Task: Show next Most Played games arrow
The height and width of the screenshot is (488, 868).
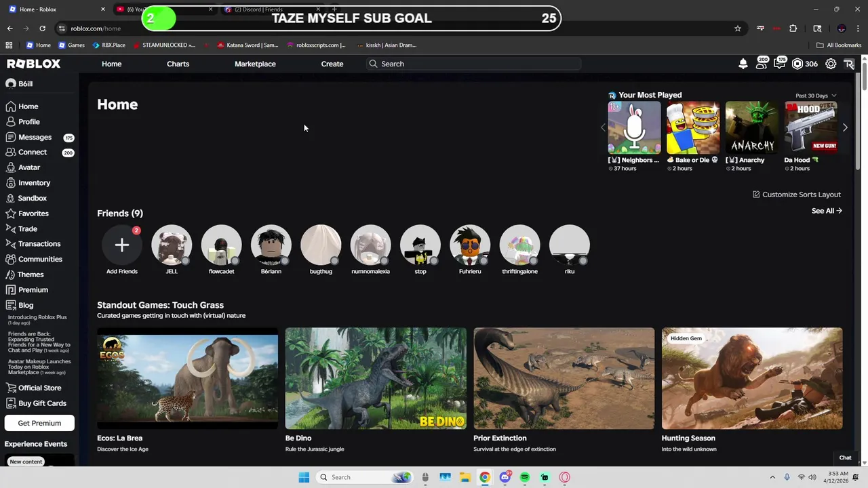Action: [x=845, y=127]
